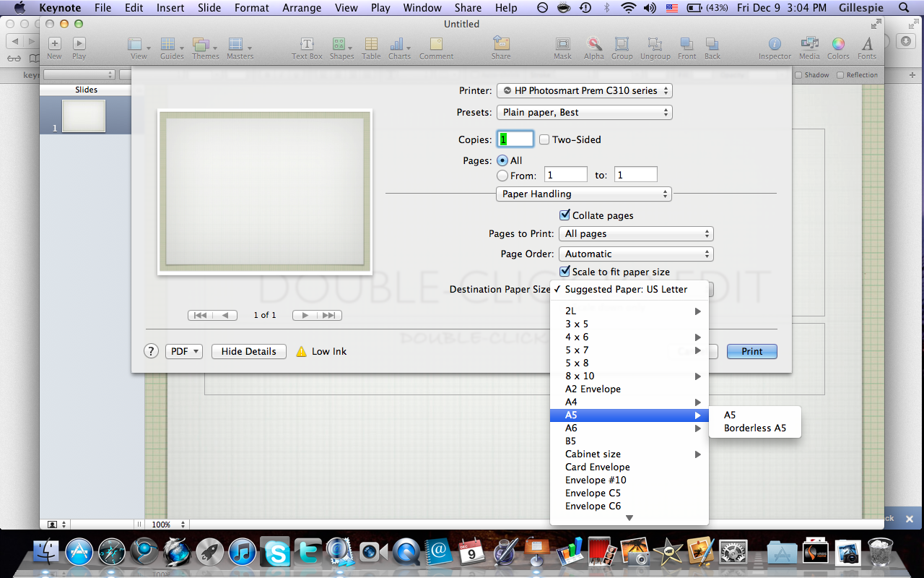
Task: Click the Copies input field
Action: [515, 139]
